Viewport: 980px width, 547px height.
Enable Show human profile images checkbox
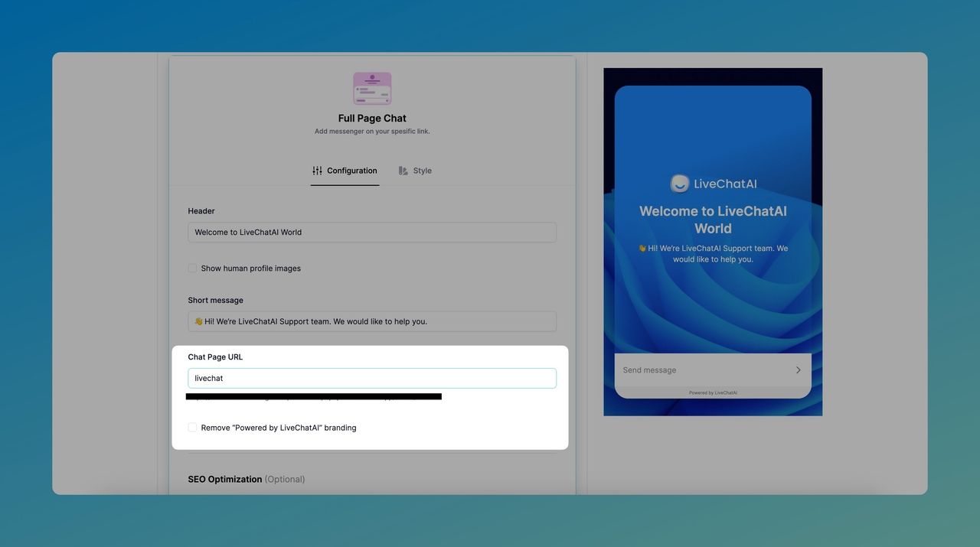coord(192,269)
